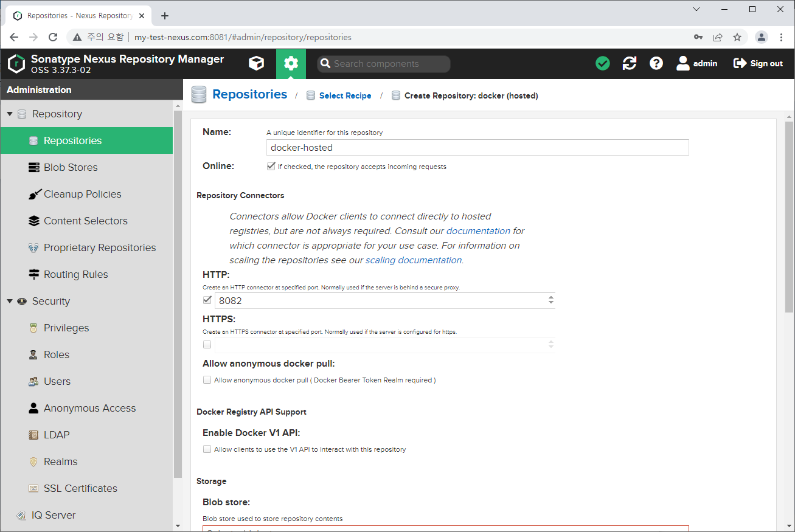This screenshot has width=795, height=532.
Task: Enable Docker V1 API checkbox
Action: coord(207,449)
